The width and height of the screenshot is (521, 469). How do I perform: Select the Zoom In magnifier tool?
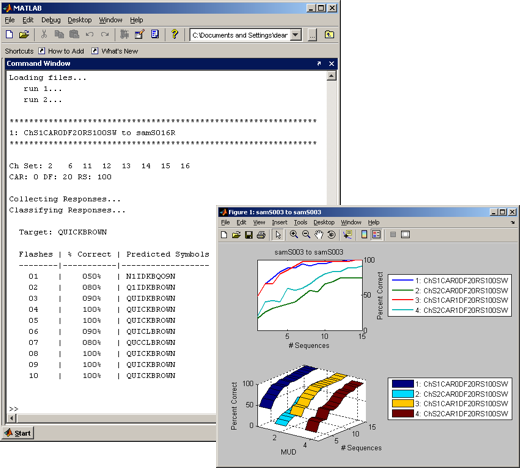click(x=294, y=235)
